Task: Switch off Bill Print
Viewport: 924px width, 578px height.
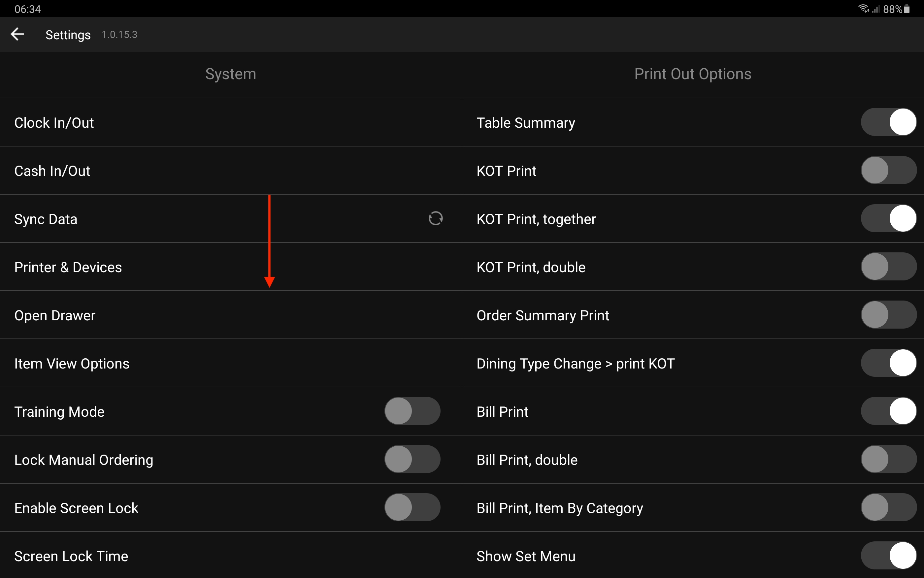Action: coord(888,411)
